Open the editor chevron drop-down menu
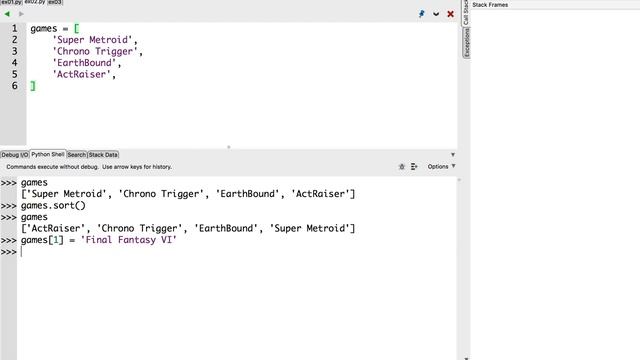Image resolution: width=640 pixels, height=360 pixels. 436,14
